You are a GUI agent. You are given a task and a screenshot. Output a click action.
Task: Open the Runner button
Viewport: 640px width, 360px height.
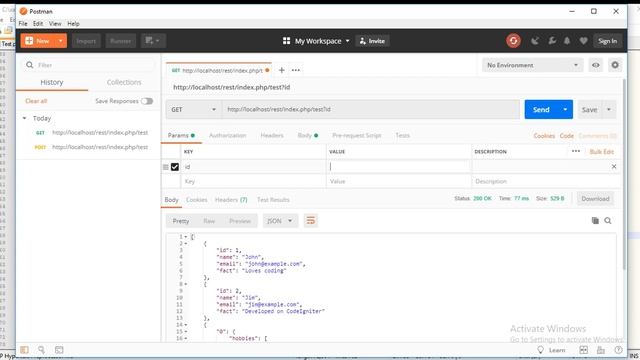click(120, 41)
